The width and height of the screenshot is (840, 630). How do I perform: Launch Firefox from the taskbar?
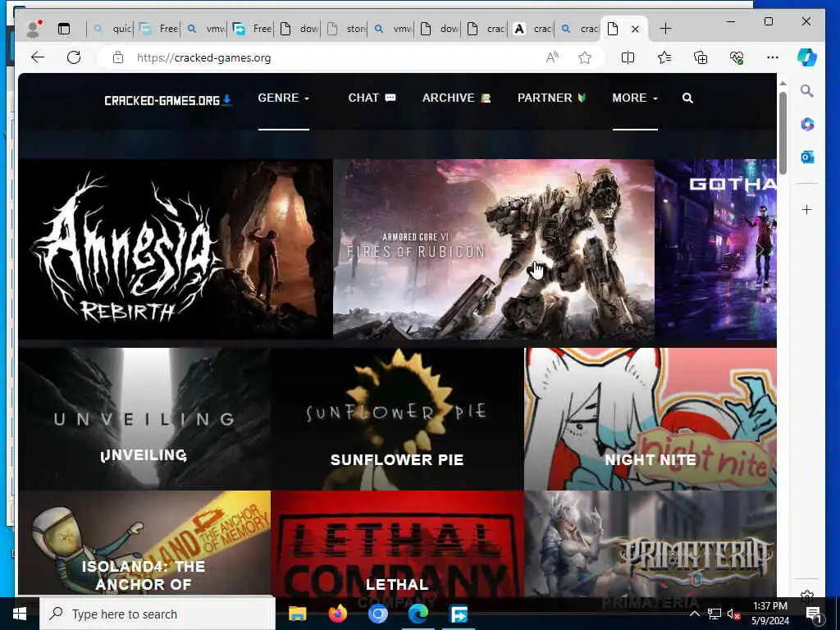tap(337, 614)
